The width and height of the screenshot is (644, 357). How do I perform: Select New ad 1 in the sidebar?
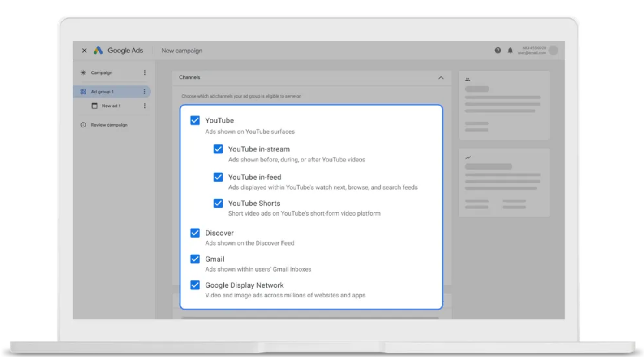click(111, 106)
